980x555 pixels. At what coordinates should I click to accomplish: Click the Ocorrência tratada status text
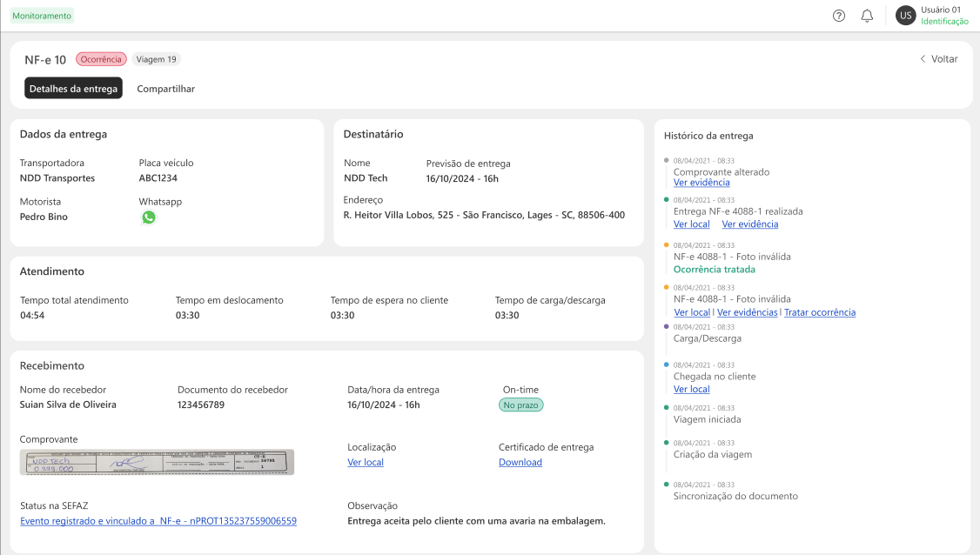[x=714, y=270]
